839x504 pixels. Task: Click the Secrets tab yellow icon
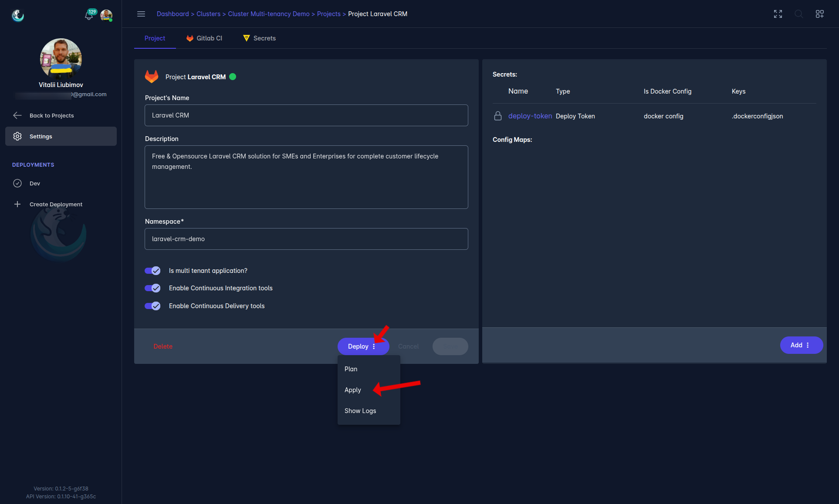[246, 38]
